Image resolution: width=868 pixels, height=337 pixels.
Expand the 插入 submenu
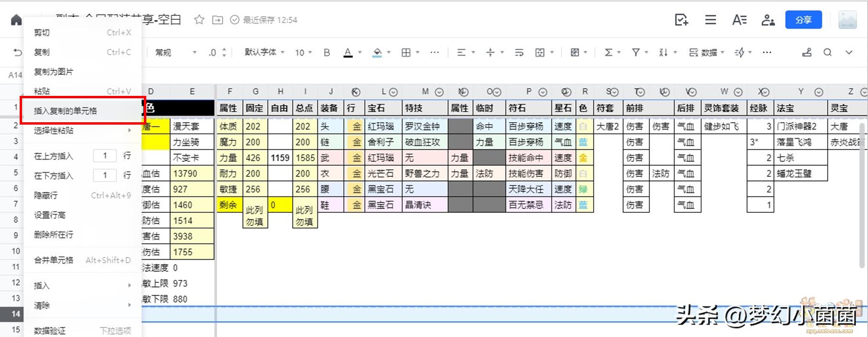point(82,285)
